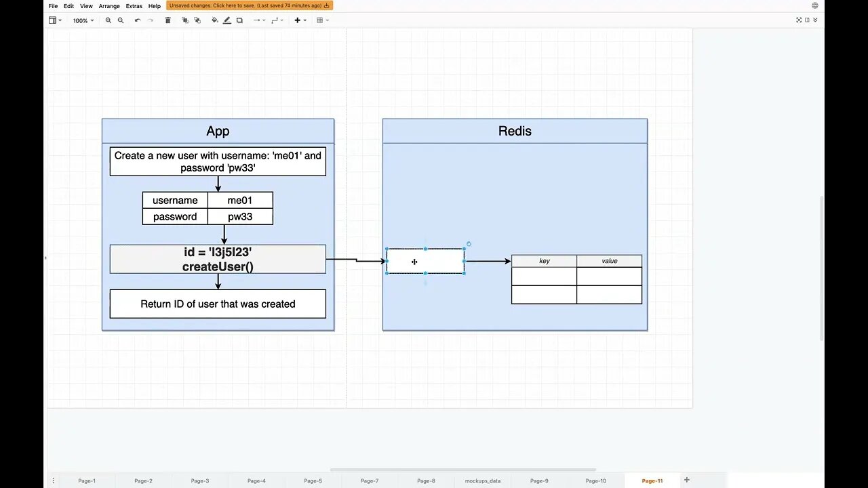Click the vertical scrollbar on right
Viewport: 868px width, 488px height.
coord(822,268)
